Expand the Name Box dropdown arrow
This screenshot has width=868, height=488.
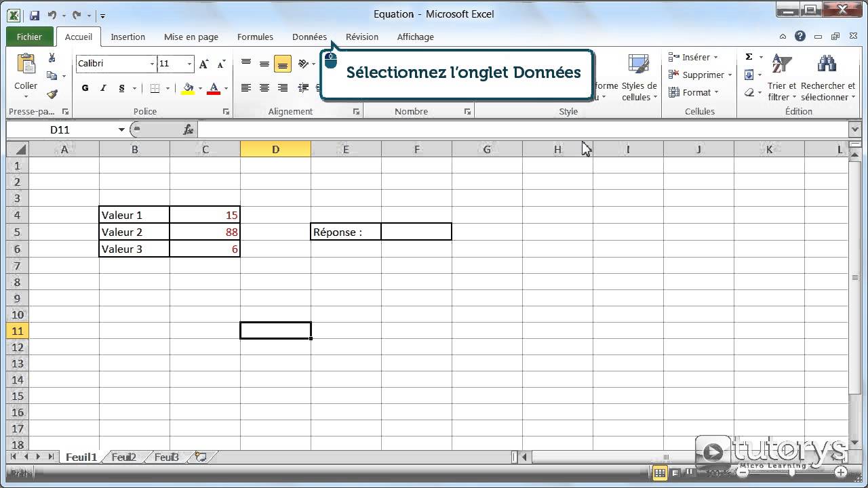click(x=121, y=129)
